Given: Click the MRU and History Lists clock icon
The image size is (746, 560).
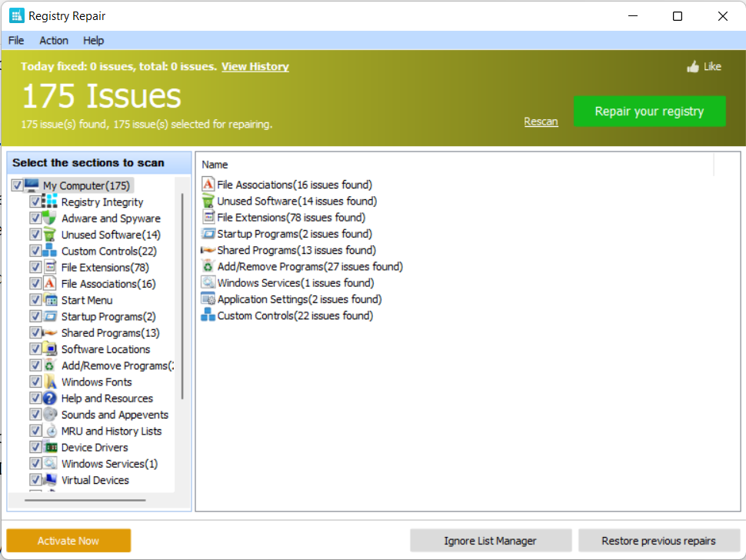Looking at the screenshot, I should pos(51,431).
